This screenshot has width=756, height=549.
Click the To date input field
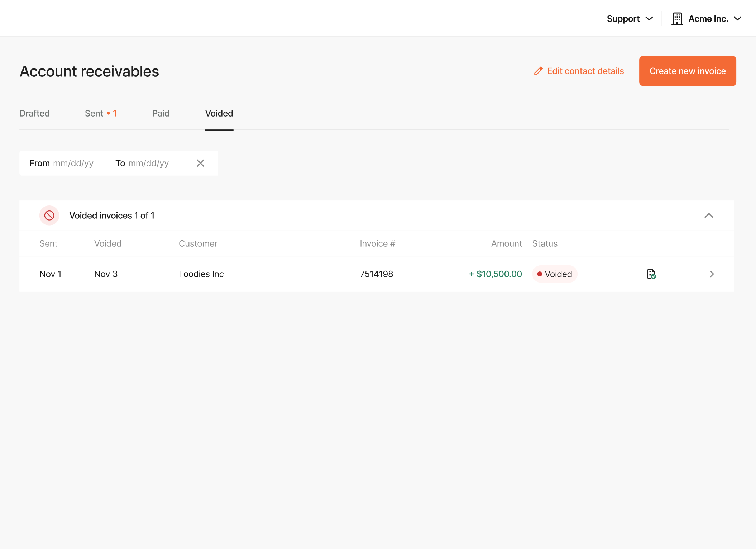(x=142, y=163)
